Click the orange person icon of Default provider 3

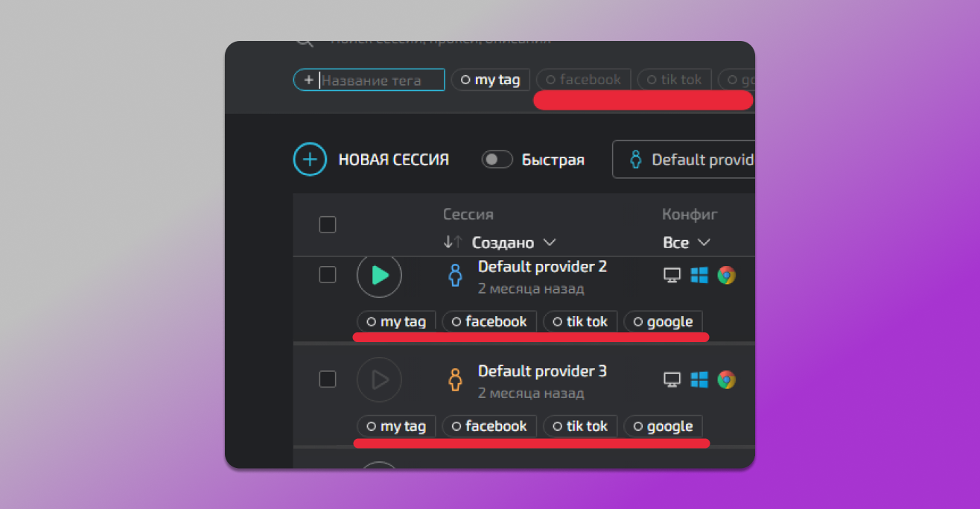pos(455,380)
